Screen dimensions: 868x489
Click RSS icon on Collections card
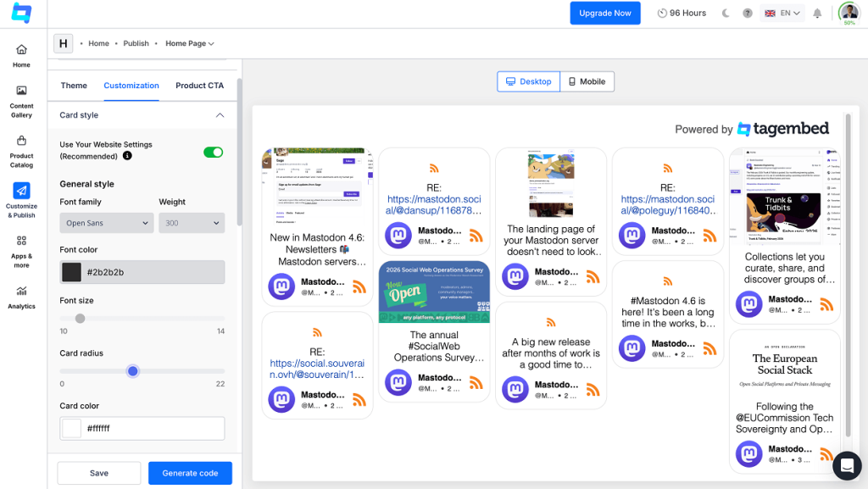[826, 304]
